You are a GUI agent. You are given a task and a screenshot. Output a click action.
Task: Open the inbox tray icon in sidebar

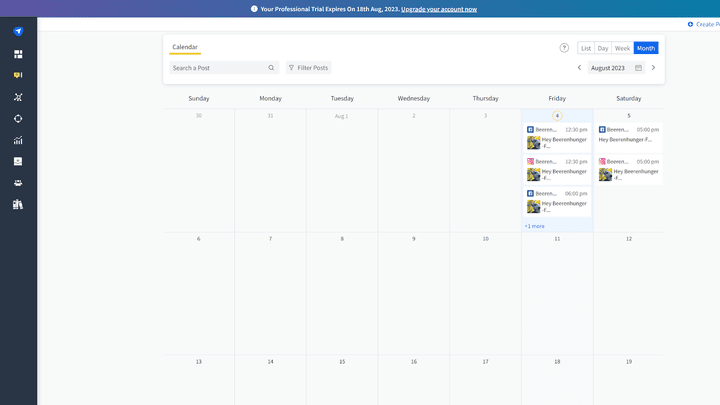coord(18,161)
